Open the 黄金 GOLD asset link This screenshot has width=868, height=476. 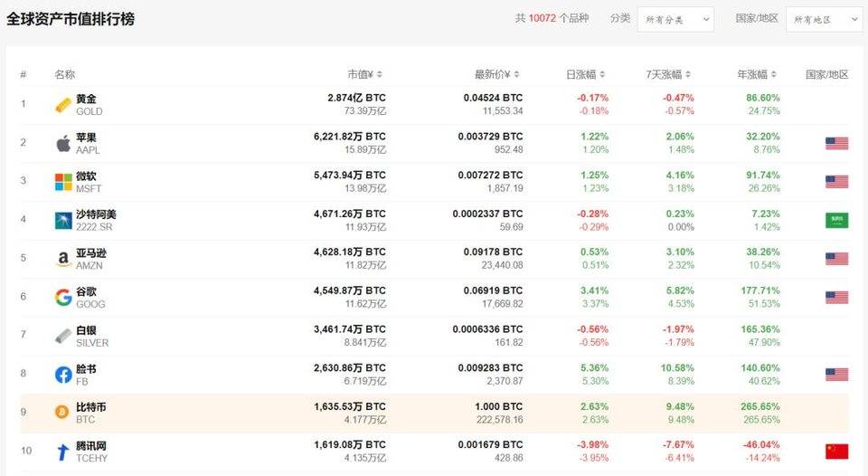pos(90,105)
